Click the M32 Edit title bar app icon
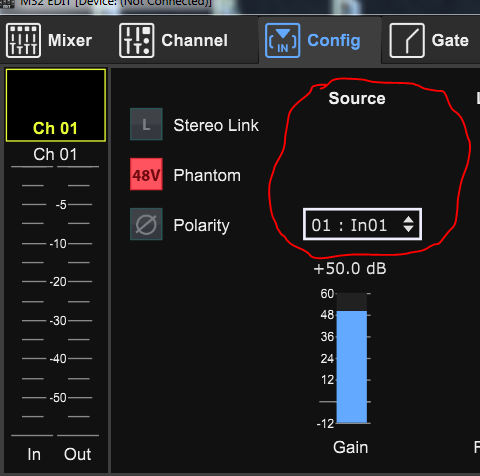This screenshot has width=480, height=476. [x=7, y=3]
